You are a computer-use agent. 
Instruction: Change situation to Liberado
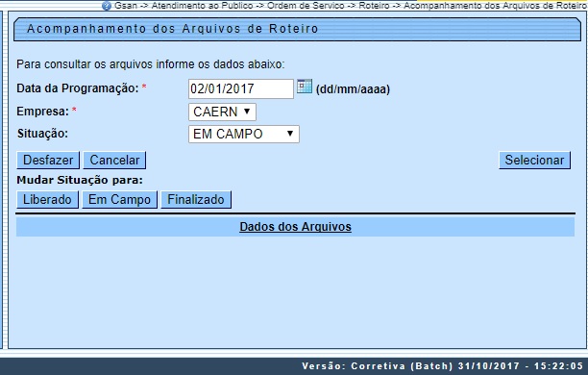[47, 199]
